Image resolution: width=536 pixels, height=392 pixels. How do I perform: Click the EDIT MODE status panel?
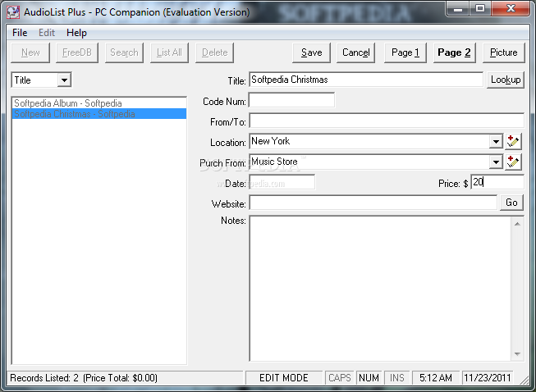click(284, 378)
